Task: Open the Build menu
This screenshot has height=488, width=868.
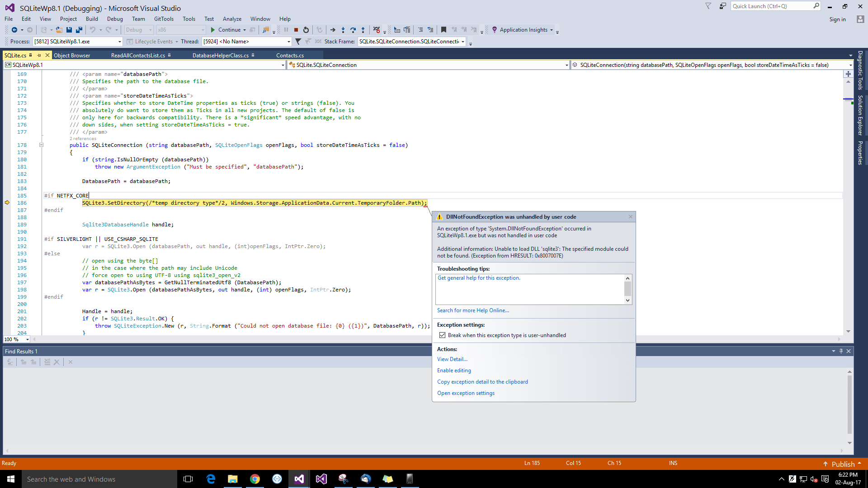Action: pyautogui.click(x=92, y=19)
